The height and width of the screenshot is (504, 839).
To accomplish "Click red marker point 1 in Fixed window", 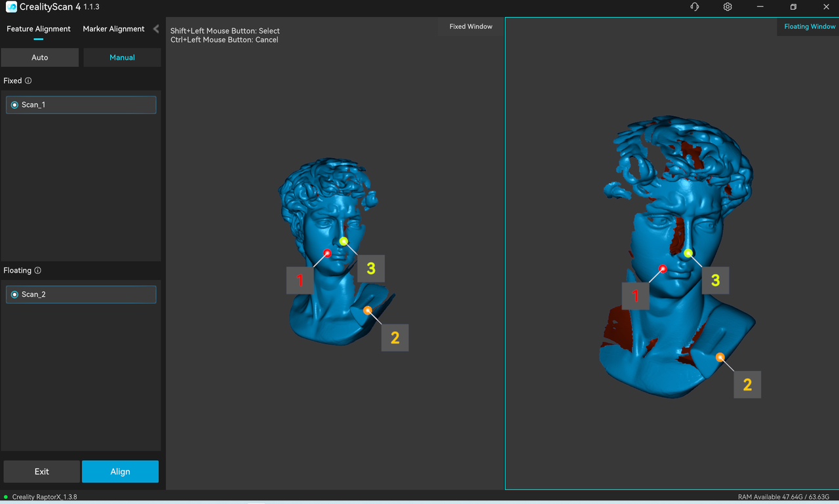I will click(327, 252).
